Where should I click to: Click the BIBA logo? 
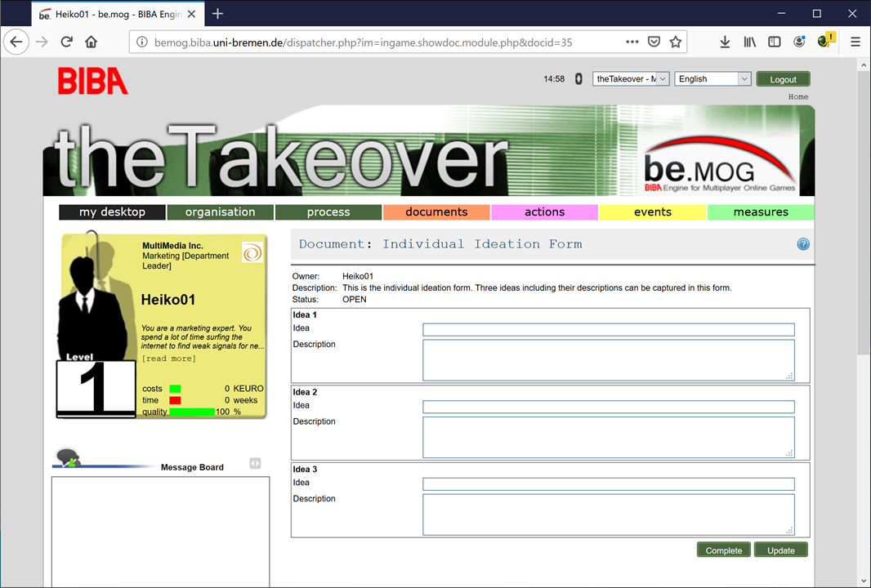pyautogui.click(x=93, y=81)
